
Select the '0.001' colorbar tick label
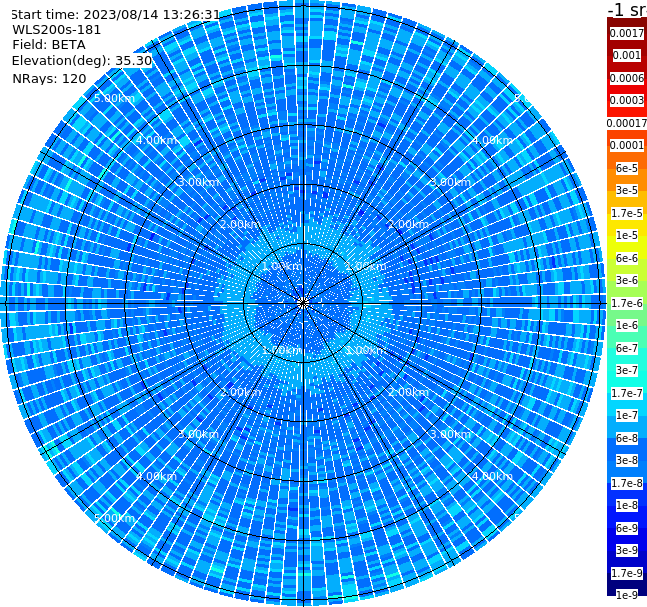(x=627, y=55)
